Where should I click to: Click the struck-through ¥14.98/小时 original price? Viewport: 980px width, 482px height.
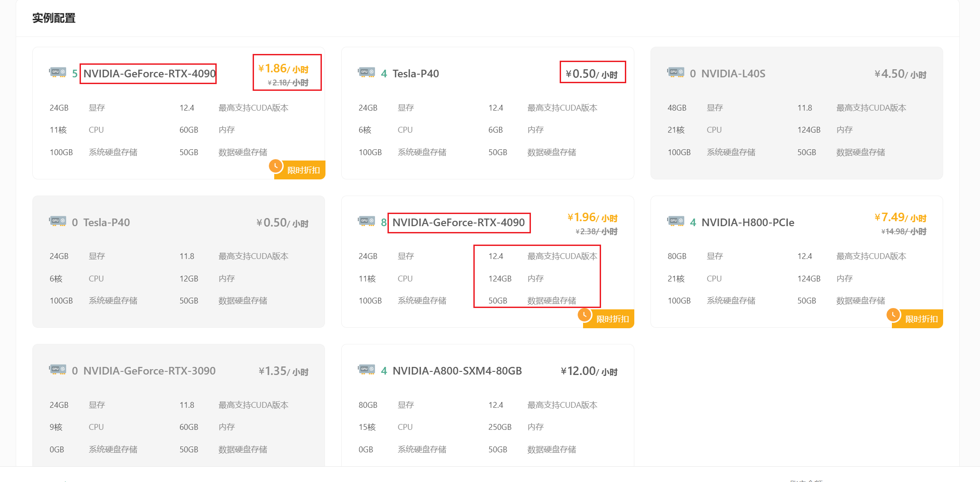click(x=904, y=232)
